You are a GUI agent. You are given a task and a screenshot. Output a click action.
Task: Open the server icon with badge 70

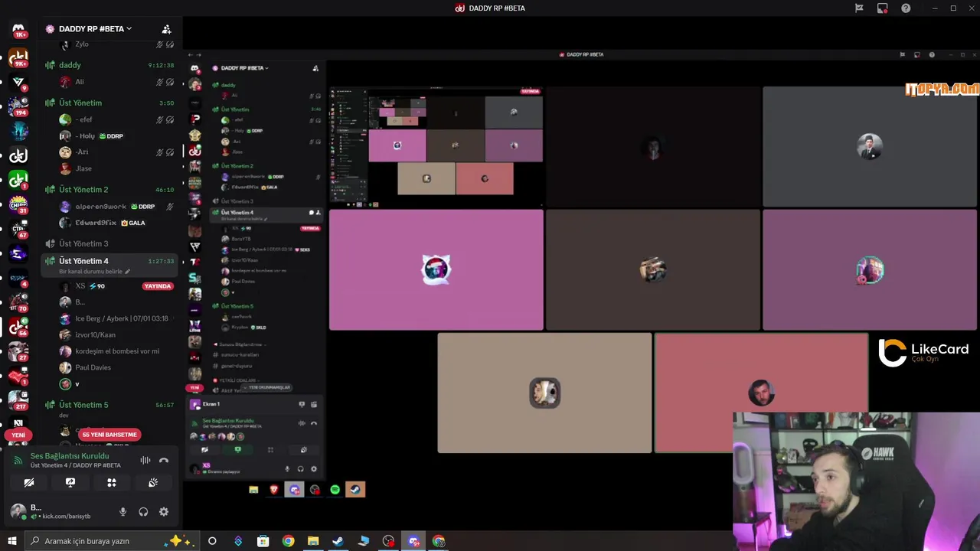click(x=18, y=302)
